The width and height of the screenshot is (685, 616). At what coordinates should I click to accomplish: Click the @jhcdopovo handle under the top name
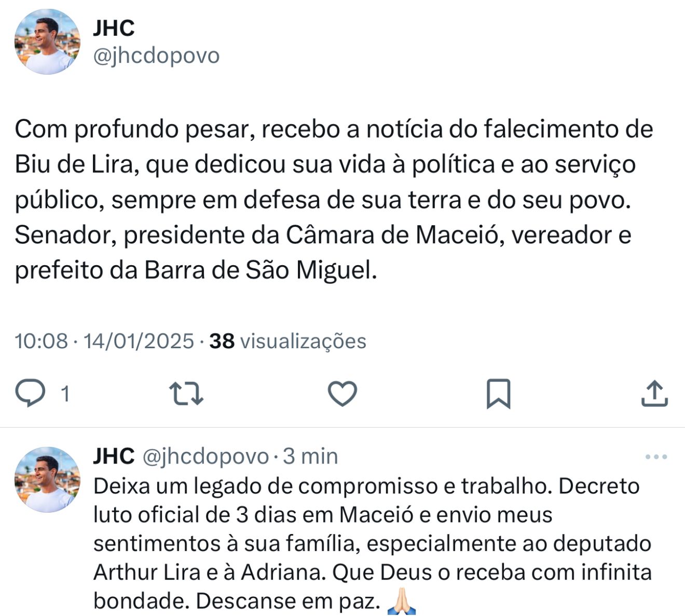click(156, 56)
